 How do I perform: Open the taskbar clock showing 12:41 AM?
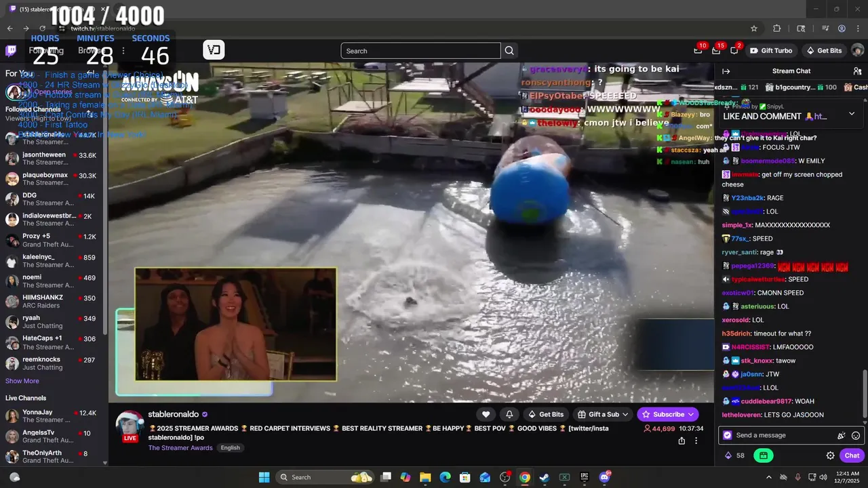(847, 477)
